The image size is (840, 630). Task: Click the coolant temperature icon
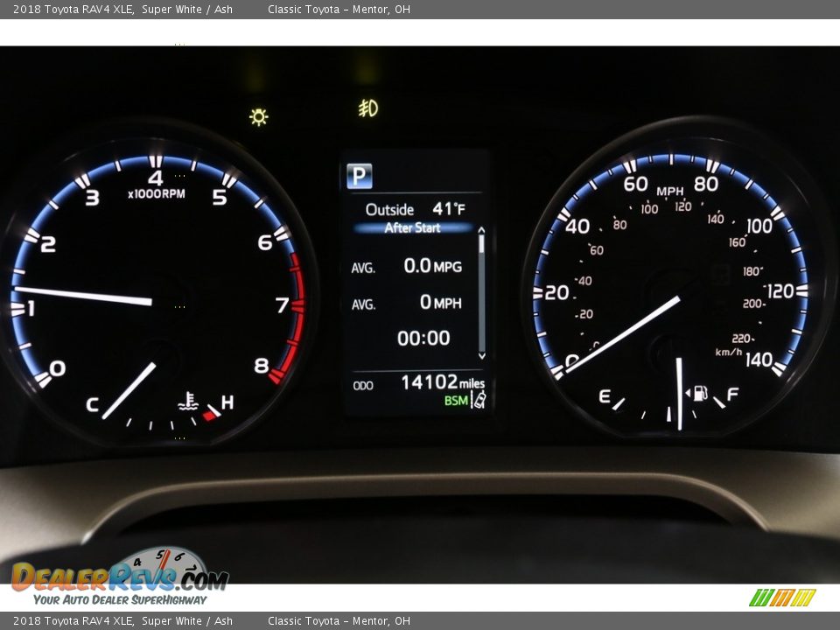tap(188, 402)
